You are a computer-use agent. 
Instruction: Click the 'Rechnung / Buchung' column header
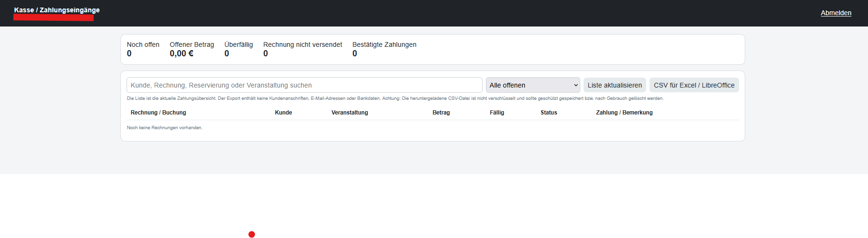pyautogui.click(x=158, y=113)
